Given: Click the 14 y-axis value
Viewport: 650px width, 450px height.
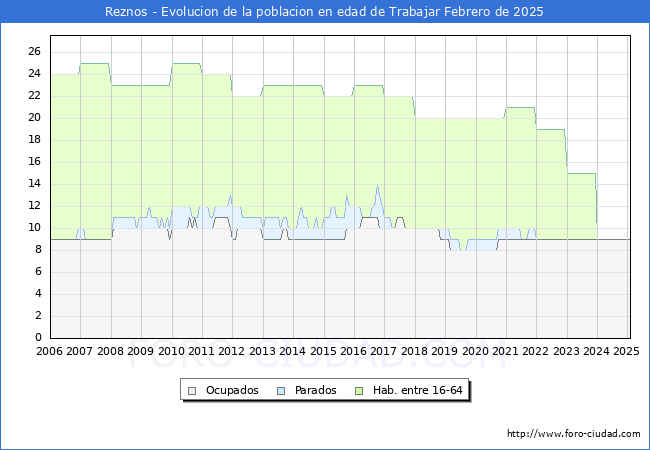Looking at the screenshot, I should tap(34, 183).
